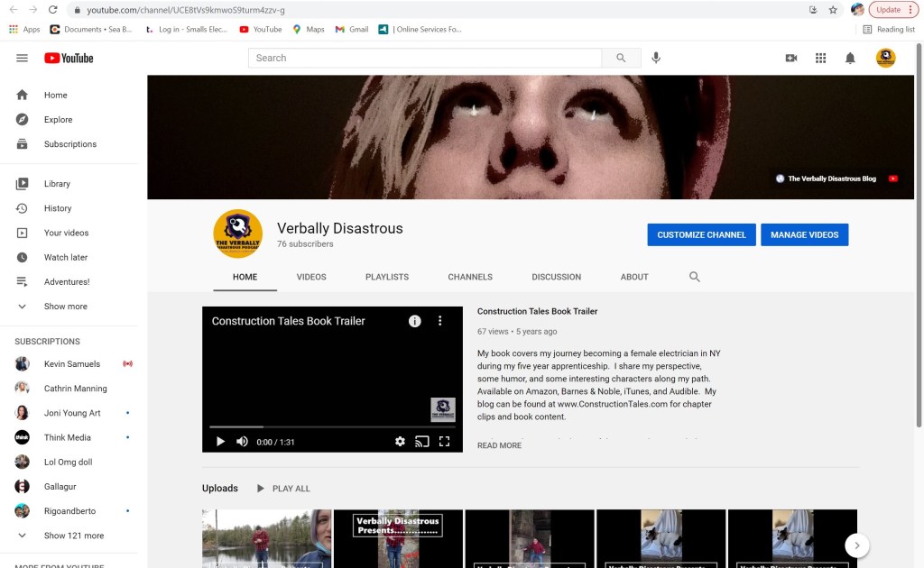Open the video player three-dot menu
Image resolution: width=924 pixels, height=568 pixels.
[440, 321]
